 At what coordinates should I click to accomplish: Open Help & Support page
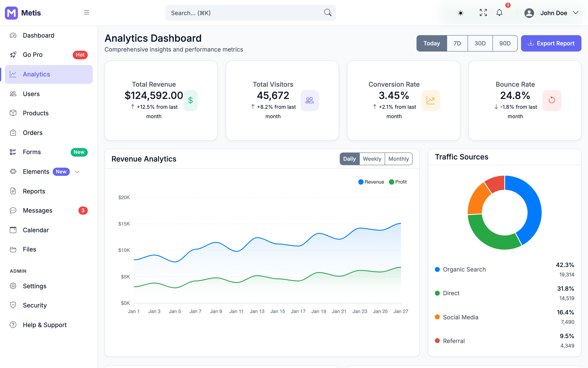click(x=49, y=325)
